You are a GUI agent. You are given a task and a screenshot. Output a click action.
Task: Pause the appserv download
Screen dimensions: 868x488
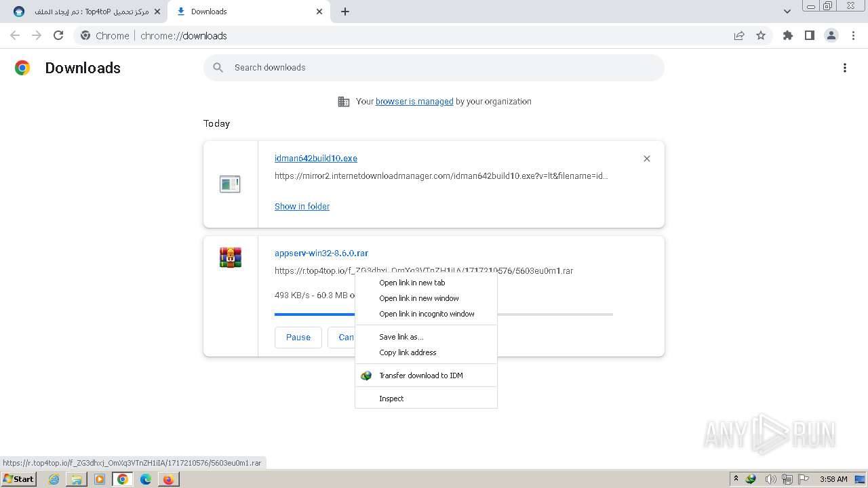[298, 337]
